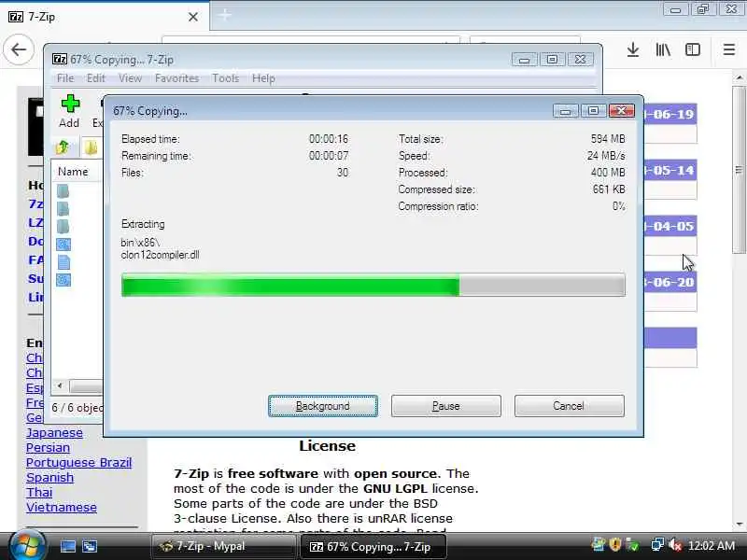Click the show desktop taskbar icon
This screenshot has height=560, width=747.
point(67,546)
